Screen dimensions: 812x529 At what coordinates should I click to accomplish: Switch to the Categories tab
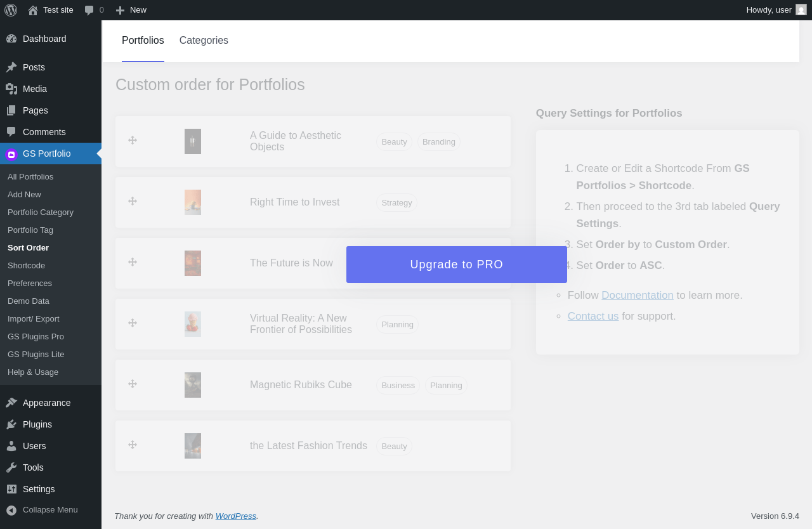pos(204,41)
